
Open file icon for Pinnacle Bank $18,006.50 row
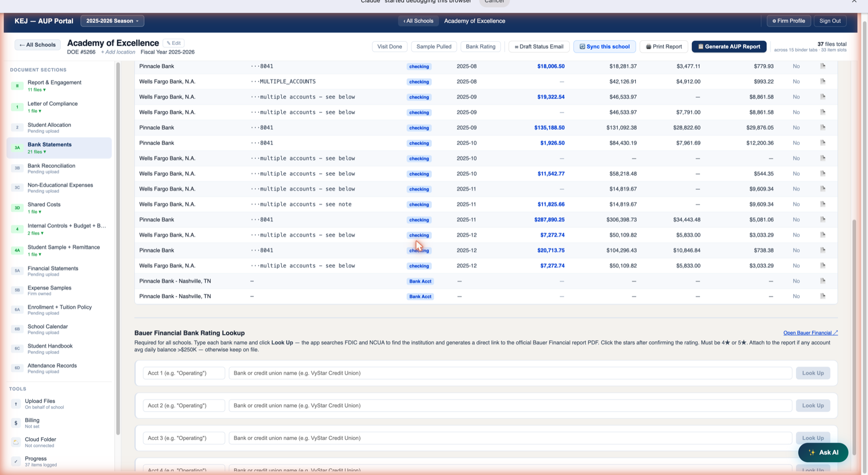coord(823,66)
